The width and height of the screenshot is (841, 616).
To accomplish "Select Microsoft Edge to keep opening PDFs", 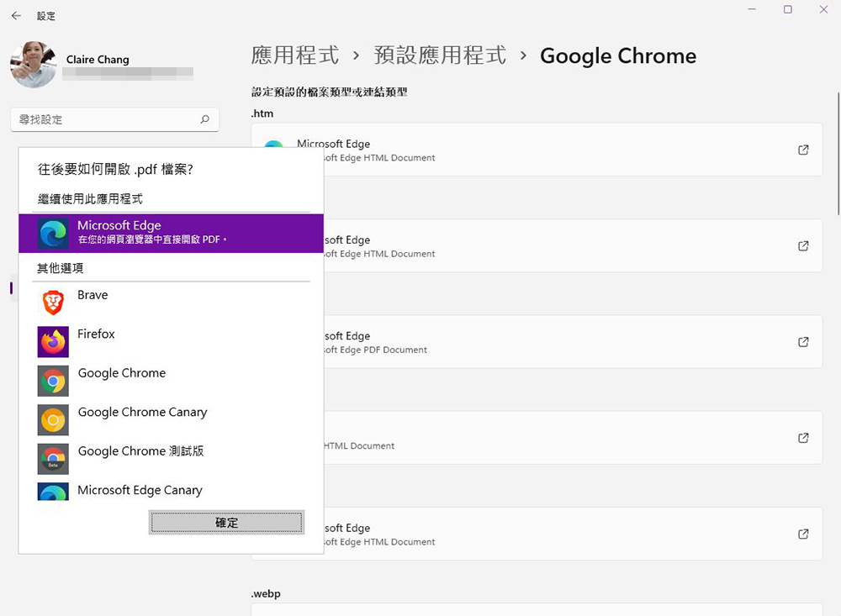I will 171,234.
